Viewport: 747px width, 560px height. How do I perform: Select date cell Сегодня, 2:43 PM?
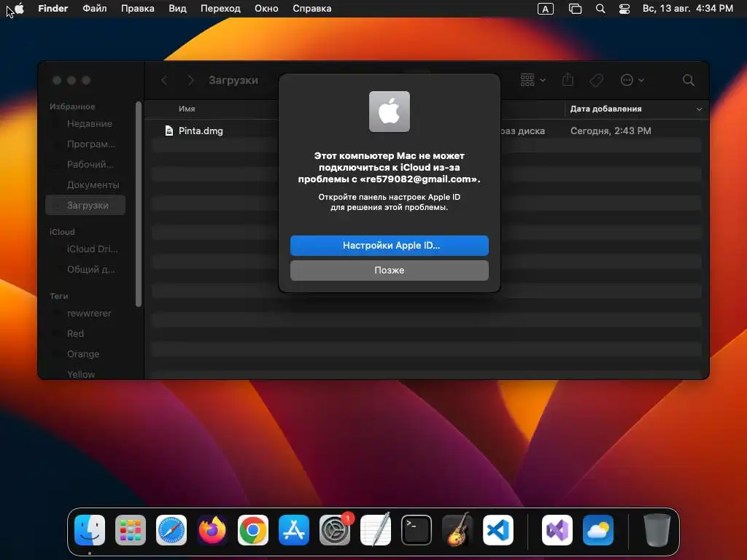pyautogui.click(x=611, y=131)
